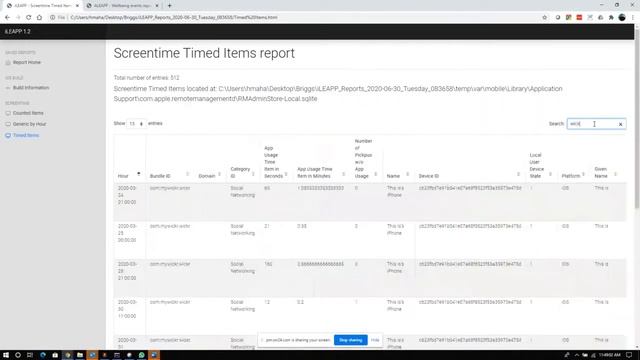Sort by App Usage Time in Minutes
640x360 pixels.
click(x=321, y=172)
